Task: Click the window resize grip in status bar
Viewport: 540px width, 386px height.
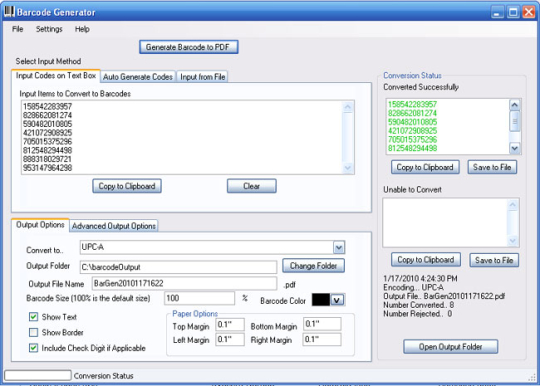Action: pyautogui.click(x=532, y=378)
